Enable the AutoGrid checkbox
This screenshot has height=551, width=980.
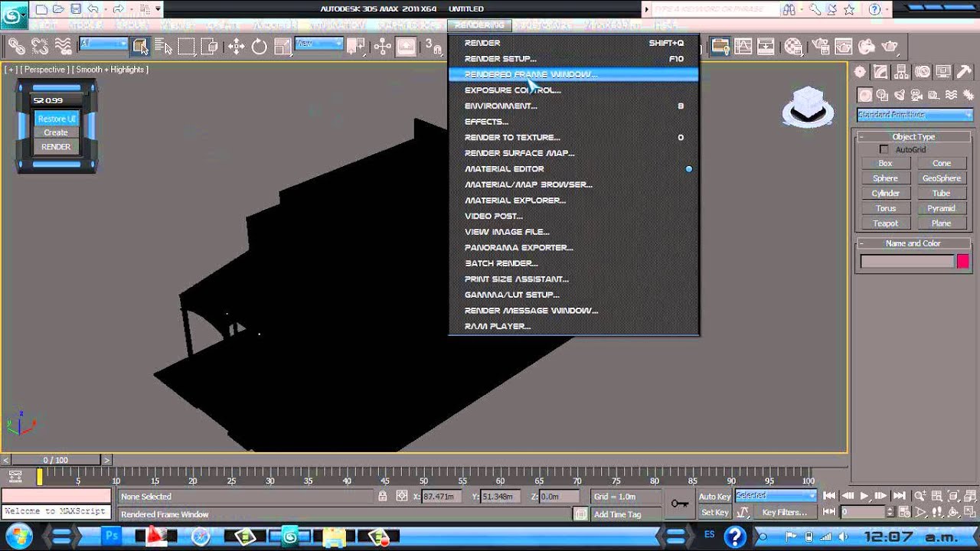click(x=884, y=150)
